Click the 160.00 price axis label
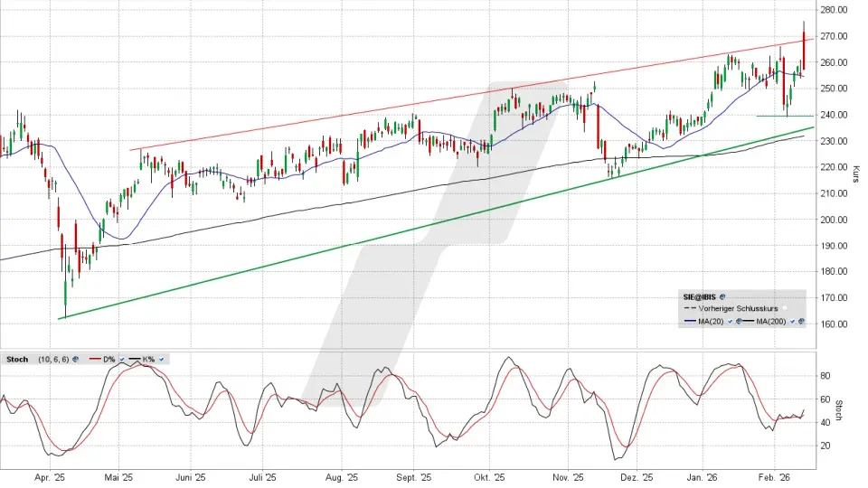Viewport: 868px width, 488px height. click(834, 324)
